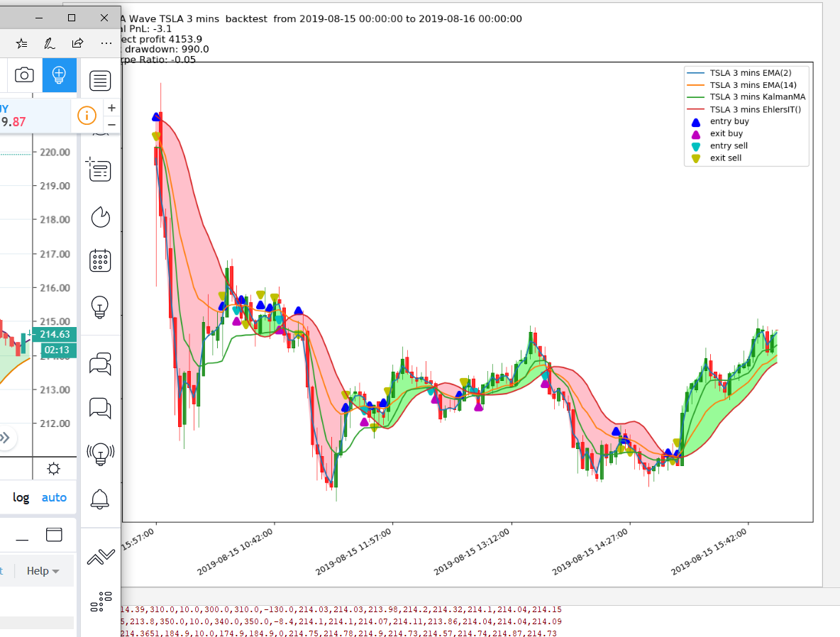Open the DOM panel arrows icon
The width and height of the screenshot is (840, 637).
101,557
